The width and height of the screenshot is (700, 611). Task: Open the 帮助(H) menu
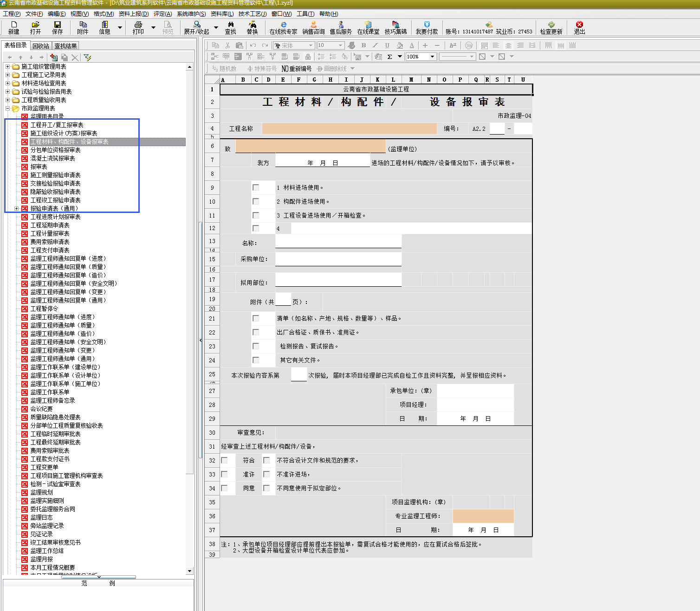coord(329,14)
